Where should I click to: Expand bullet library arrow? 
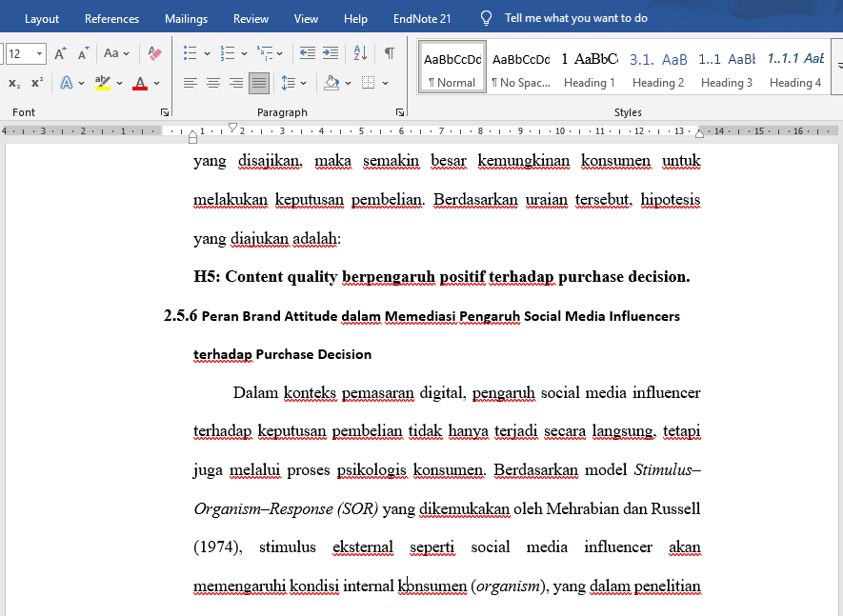[207, 53]
